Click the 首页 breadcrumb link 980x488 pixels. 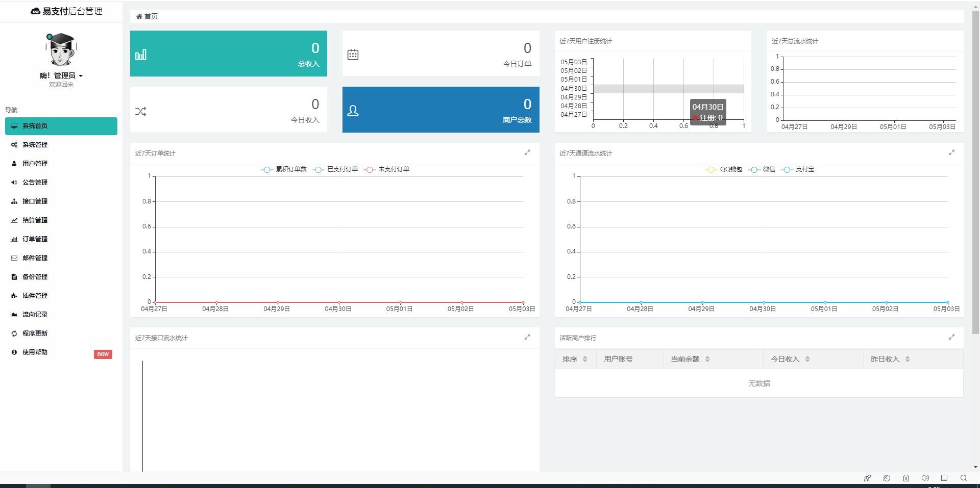(x=151, y=16)
